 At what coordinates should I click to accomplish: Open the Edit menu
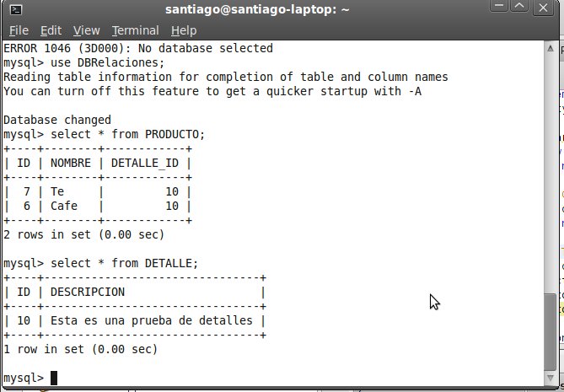point(51,30)
